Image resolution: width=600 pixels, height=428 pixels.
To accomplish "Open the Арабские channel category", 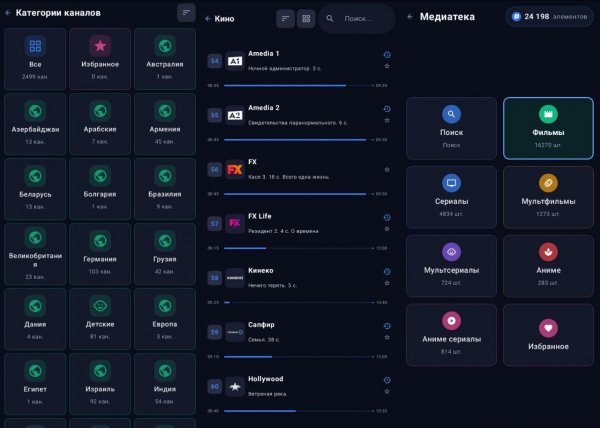I will point(100,124).
